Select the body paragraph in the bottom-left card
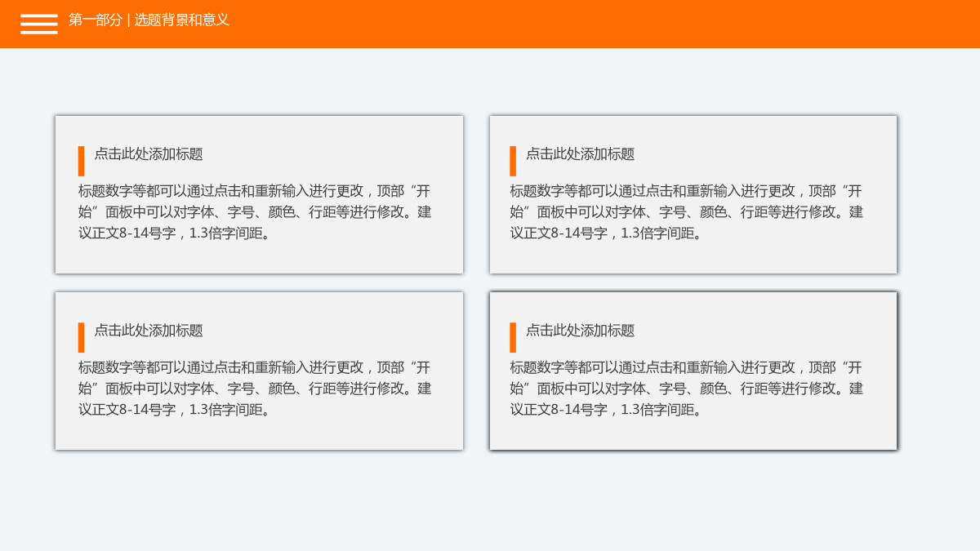This screenshot has height=551, width=980. pyautogui.click(x=255, y=389)
